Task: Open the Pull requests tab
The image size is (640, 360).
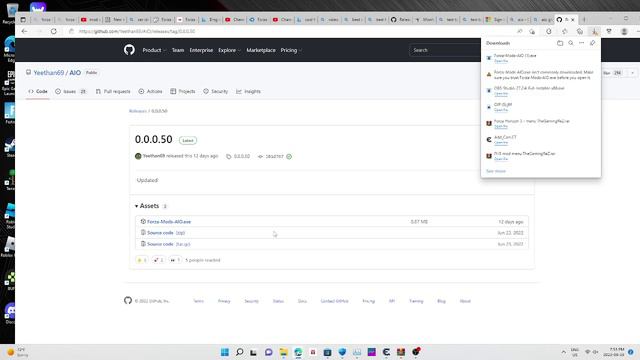Action: [113, 91]
